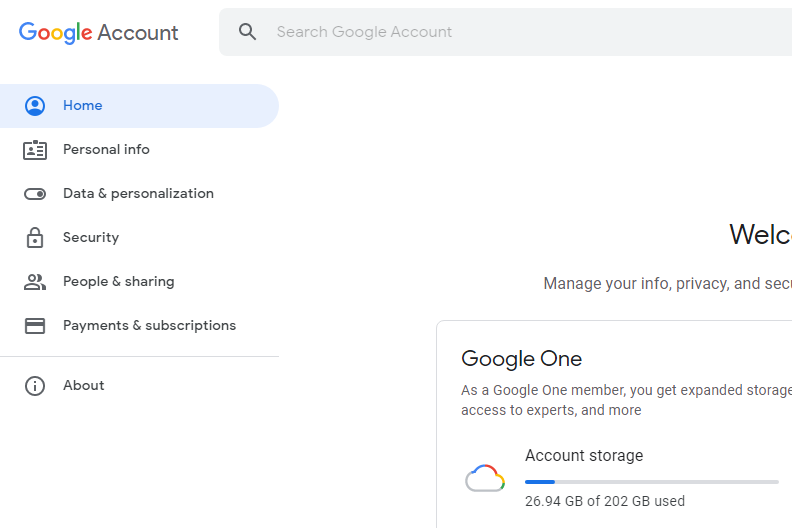Open Payments & subscriptions
The width and height of the screenshot is (792, 528).
(139, 325)
